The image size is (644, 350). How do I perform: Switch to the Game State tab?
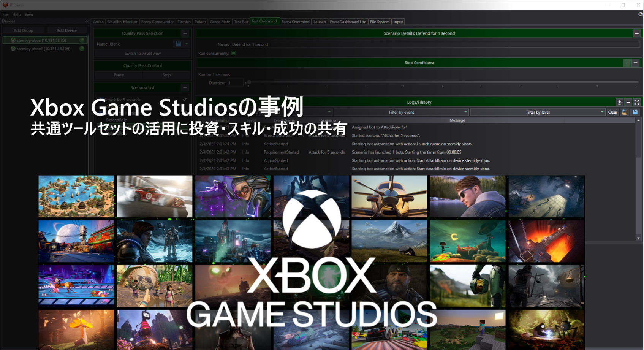coord(220,22)
